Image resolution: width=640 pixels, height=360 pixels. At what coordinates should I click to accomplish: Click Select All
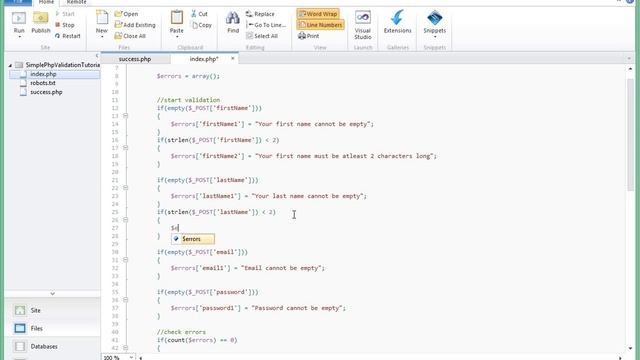point(262,36)
